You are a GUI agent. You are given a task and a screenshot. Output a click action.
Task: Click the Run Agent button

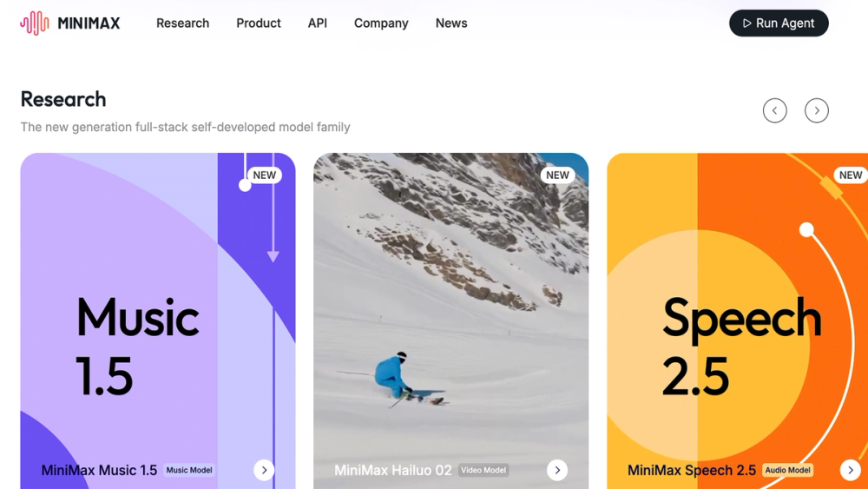point(779,23)
